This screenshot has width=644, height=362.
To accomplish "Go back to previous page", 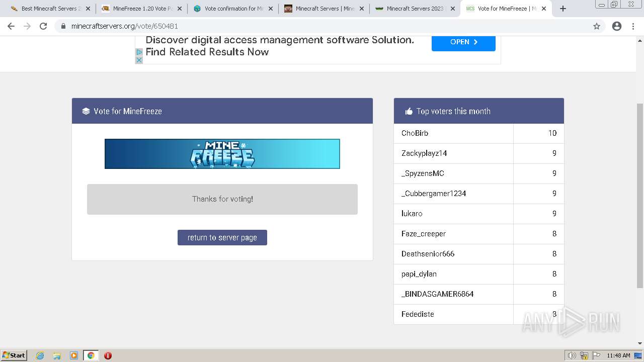I will [x=11, y=26].
